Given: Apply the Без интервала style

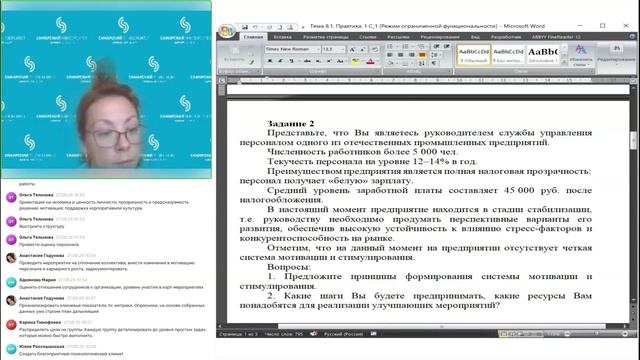Looking at the screenshot, I should 508,55.
